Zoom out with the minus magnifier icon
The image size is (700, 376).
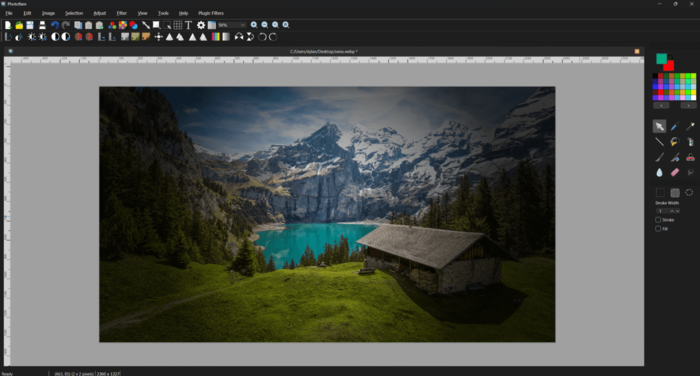tap(265, 25)
